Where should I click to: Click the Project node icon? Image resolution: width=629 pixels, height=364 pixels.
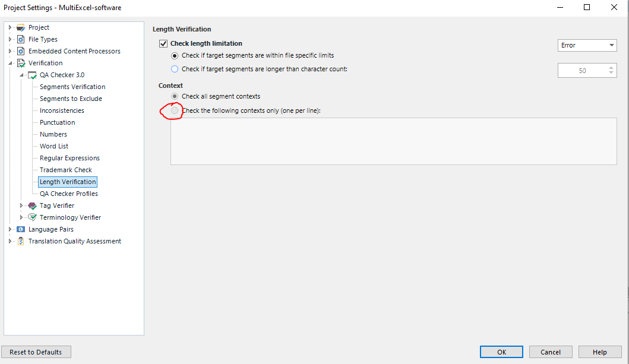21,28
